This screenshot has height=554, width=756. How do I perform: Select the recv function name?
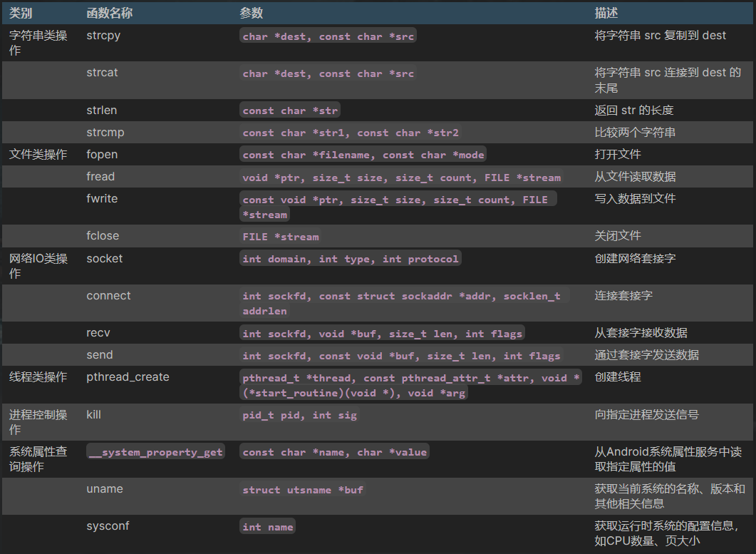[x=98, y=333]
